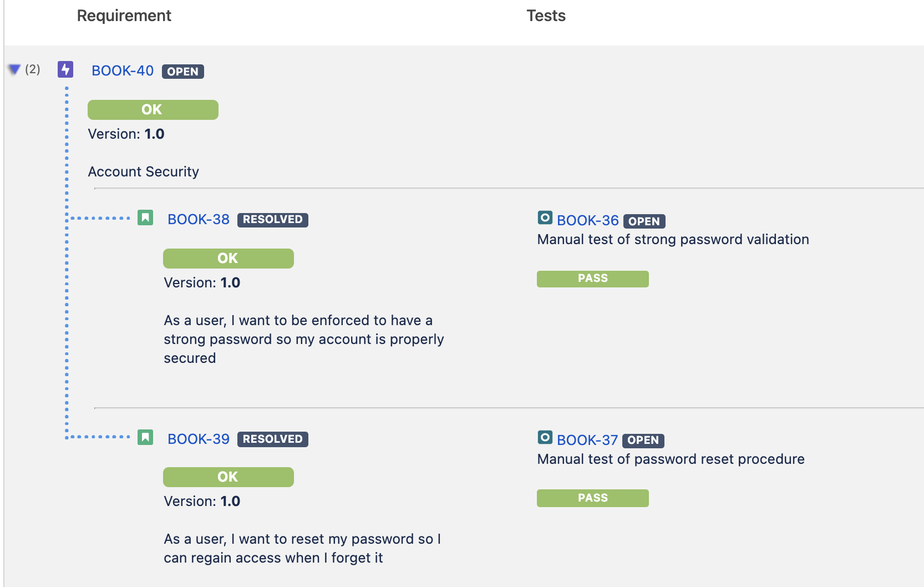This screenshot has height=587, width=924.
Task: Open the BOOK-40 issue link
Action: [123, 71]
